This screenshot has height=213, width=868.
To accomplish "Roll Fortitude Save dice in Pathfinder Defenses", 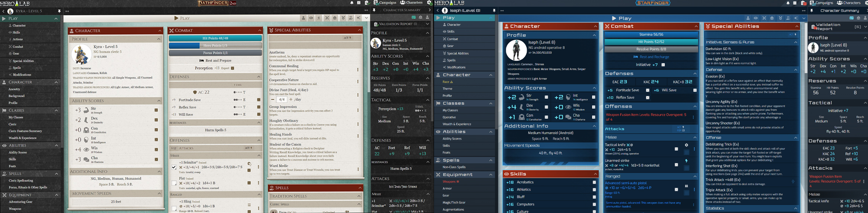I will (x=259, y=100).
